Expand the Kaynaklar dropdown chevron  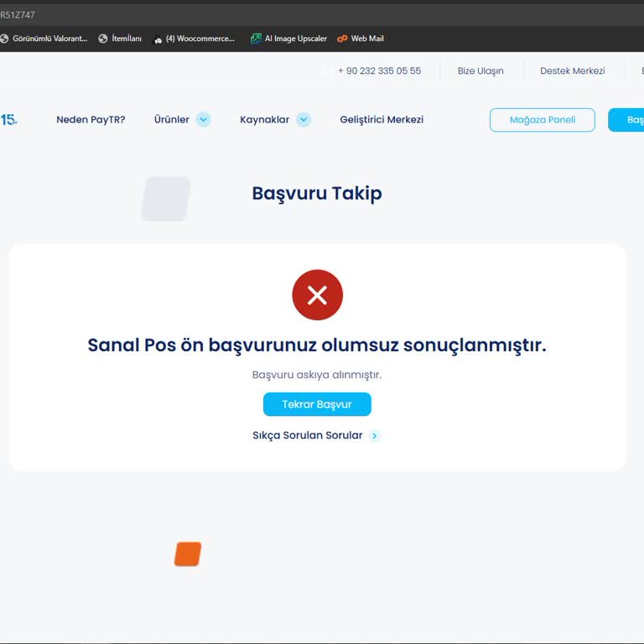point(304,120)
